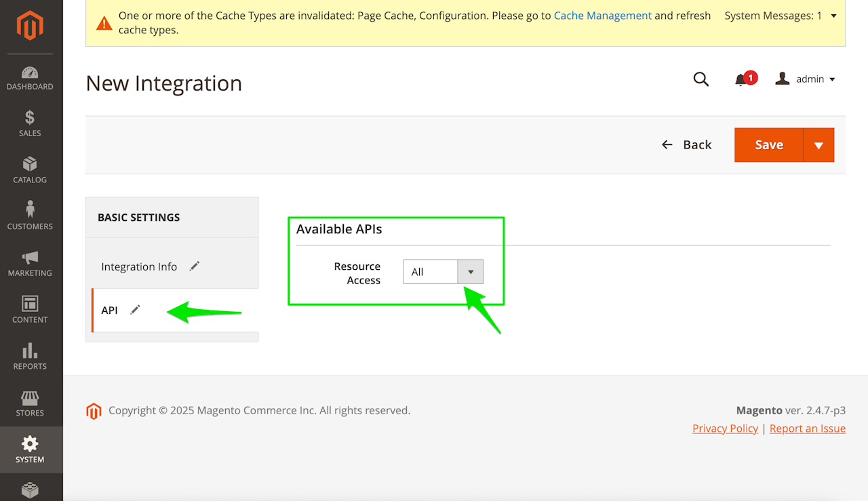The width and height of the screenshot is (868, 501).
Task: Click the Available APIs section heading
Action: pyautogui.click(x=339, y=229)
